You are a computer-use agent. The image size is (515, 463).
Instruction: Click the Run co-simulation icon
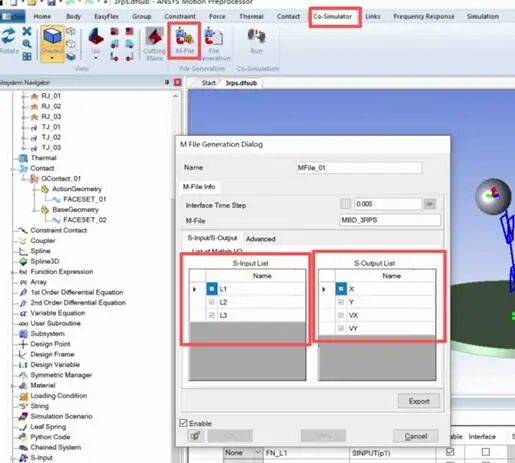(256, 36)
